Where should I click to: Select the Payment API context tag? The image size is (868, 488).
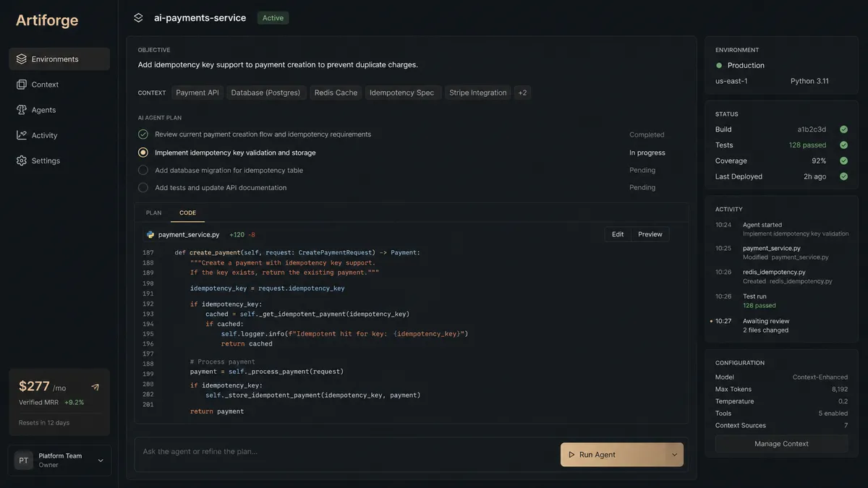tap(197, 93)
